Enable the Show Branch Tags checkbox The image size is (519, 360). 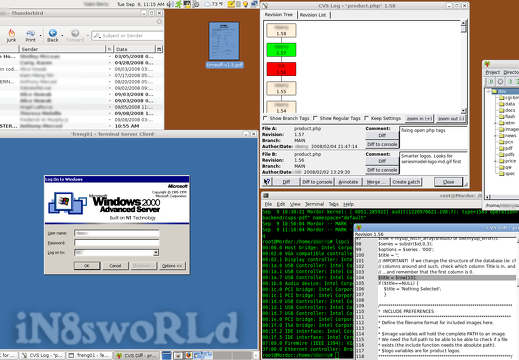[265, 118]
